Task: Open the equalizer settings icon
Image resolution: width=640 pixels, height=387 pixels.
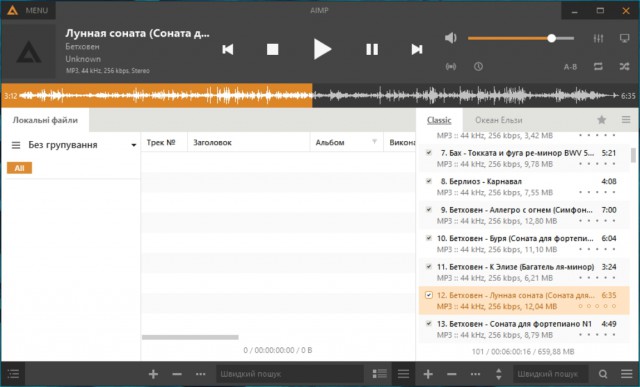Action: [598, 38]
